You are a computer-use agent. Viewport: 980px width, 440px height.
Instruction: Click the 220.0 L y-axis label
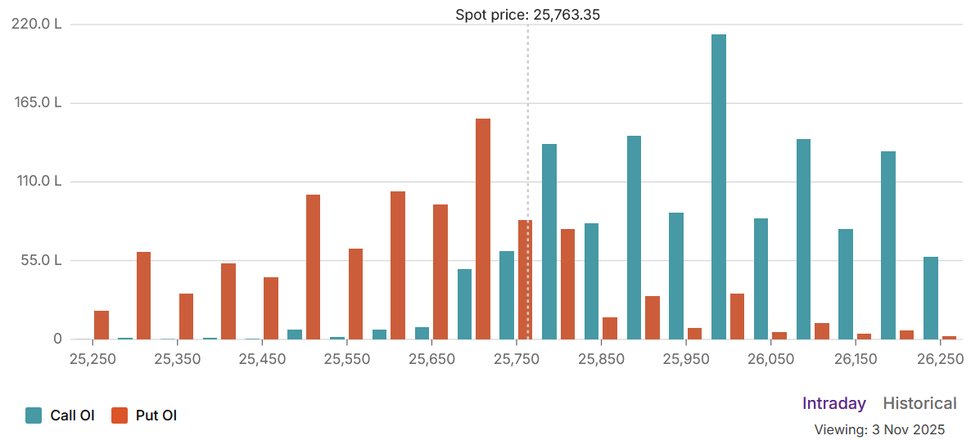[x=38, y=24]
